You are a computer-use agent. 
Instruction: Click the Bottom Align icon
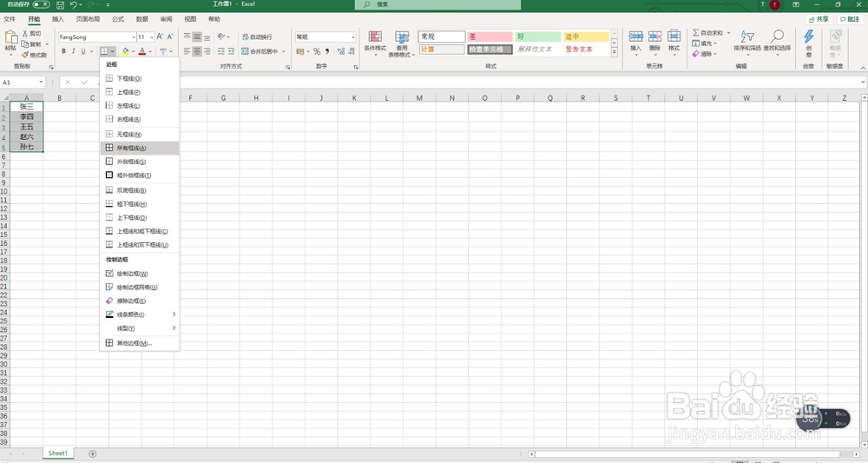point(207,36)
